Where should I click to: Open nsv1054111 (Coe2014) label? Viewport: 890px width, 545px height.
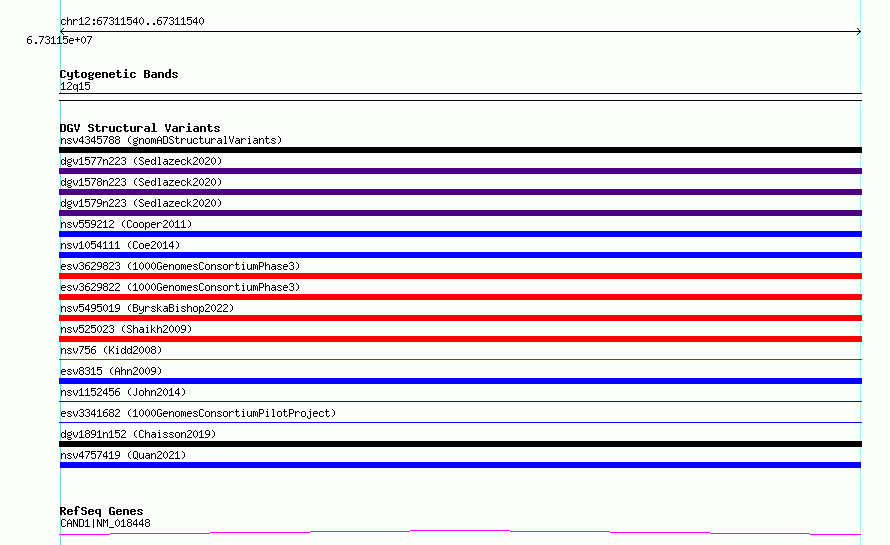click(x=120, y=245)
